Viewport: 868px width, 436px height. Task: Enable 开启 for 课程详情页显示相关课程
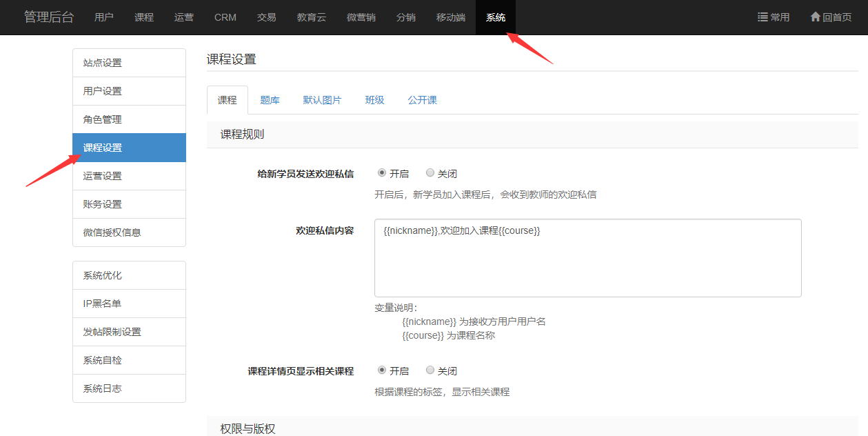click(x=382, y=370)
